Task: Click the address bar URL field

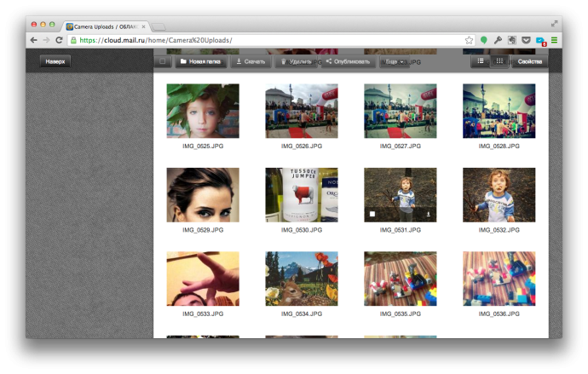Action: (x=256, y=40)
